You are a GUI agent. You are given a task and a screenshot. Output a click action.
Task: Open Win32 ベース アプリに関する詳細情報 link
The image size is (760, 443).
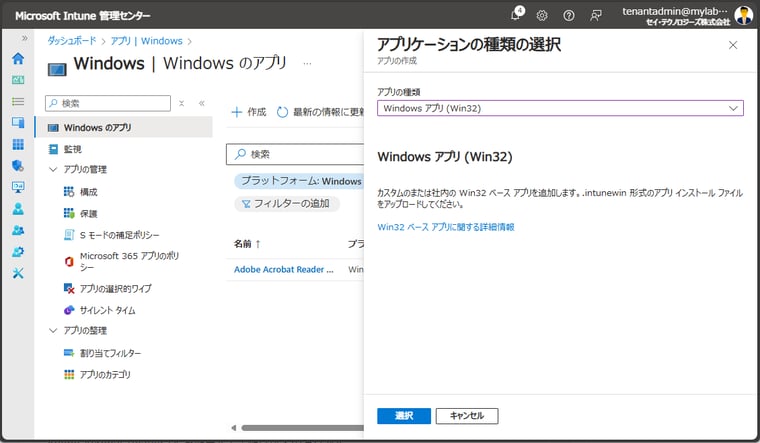(x=445, y=227)
